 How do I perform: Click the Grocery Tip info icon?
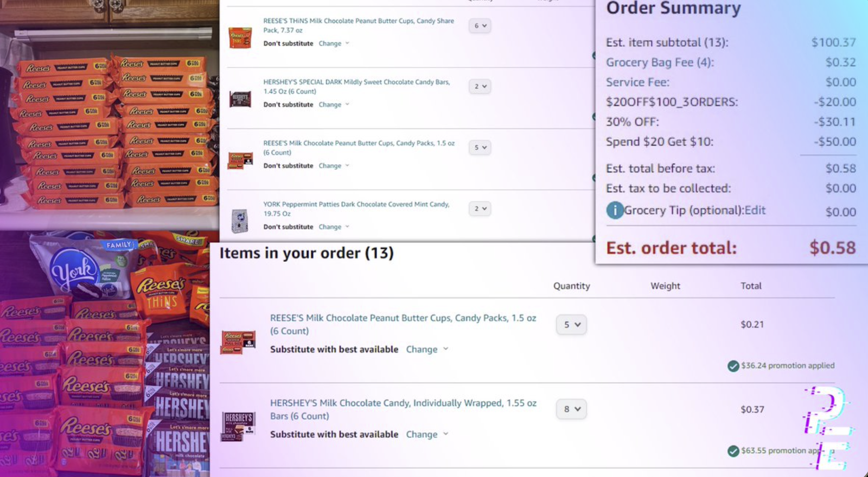point(615,210)
